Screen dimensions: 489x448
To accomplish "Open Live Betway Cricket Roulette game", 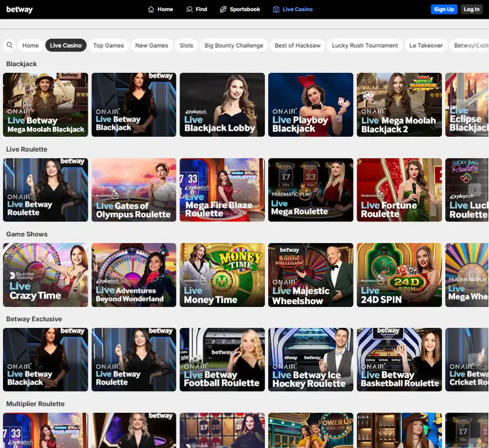I will click(x=467, y=360).
